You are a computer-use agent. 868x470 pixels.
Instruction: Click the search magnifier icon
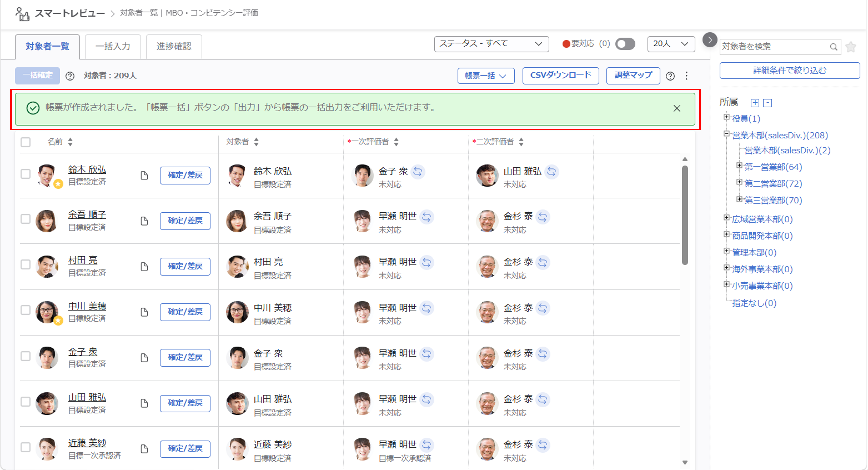pyautogui.click(x=833, y=47)
